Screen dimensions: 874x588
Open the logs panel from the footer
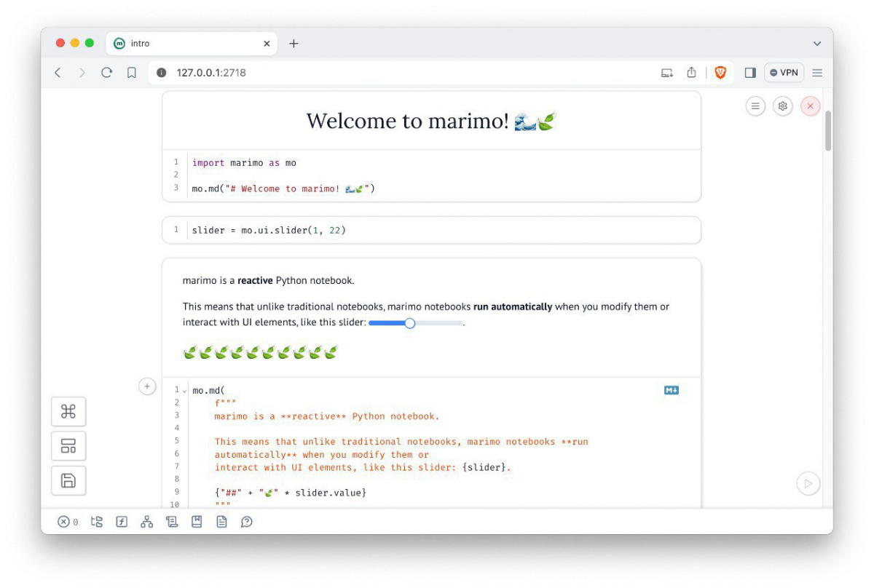pos(172,521)
